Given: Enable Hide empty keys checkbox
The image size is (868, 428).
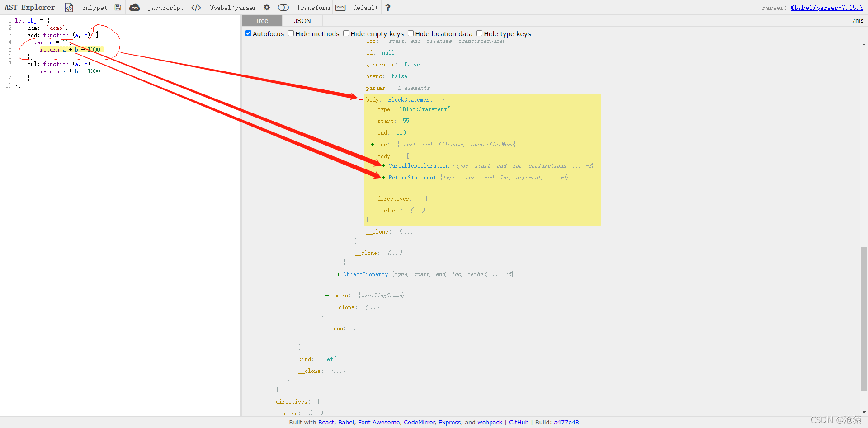Looking at the screenshot, I should pos(346,33).
